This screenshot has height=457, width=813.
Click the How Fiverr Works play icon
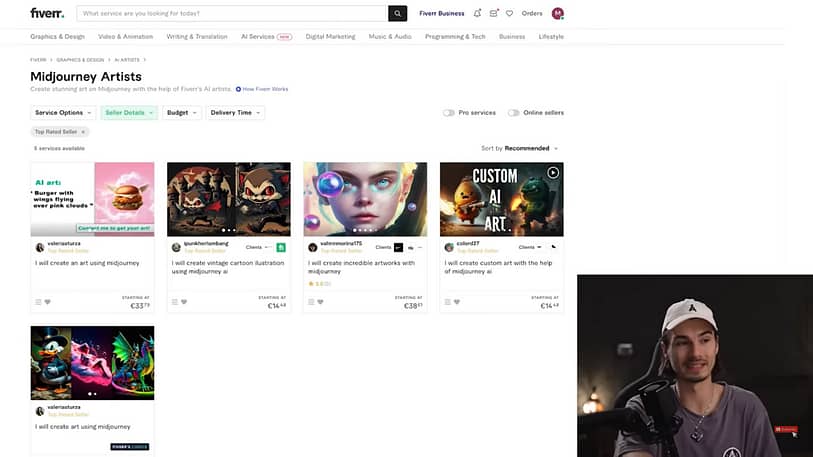(x=239, y=89)
